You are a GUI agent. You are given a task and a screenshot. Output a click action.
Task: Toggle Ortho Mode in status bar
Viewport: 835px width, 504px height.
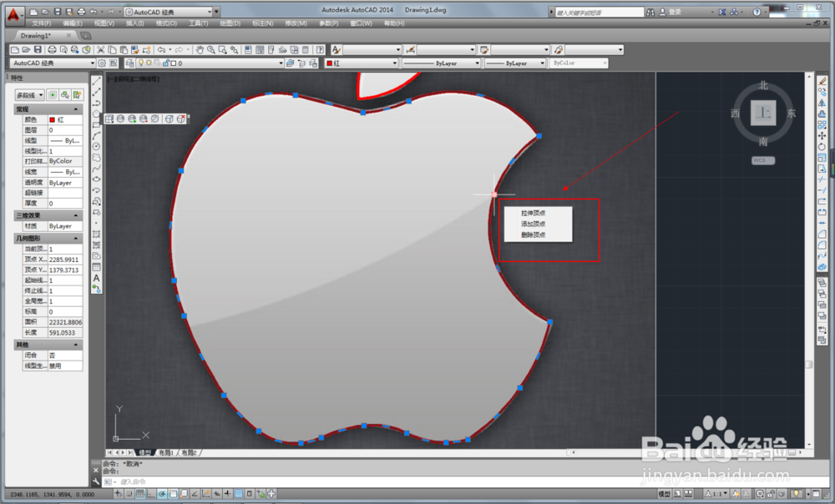151,494
